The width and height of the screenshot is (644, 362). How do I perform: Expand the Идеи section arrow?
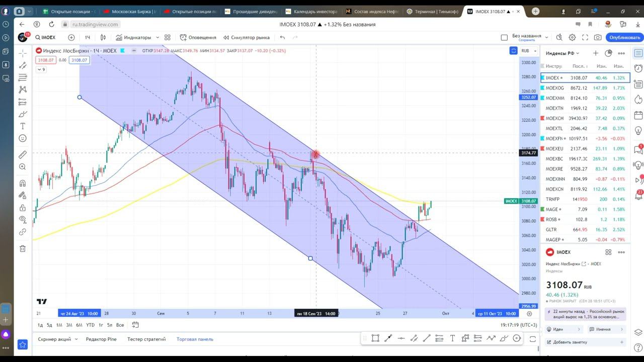click(x=579, y=329)
